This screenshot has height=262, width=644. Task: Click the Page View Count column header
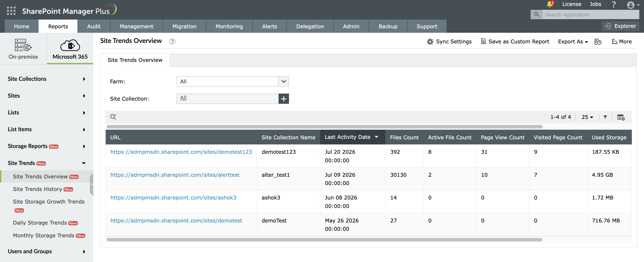point(503,137)
